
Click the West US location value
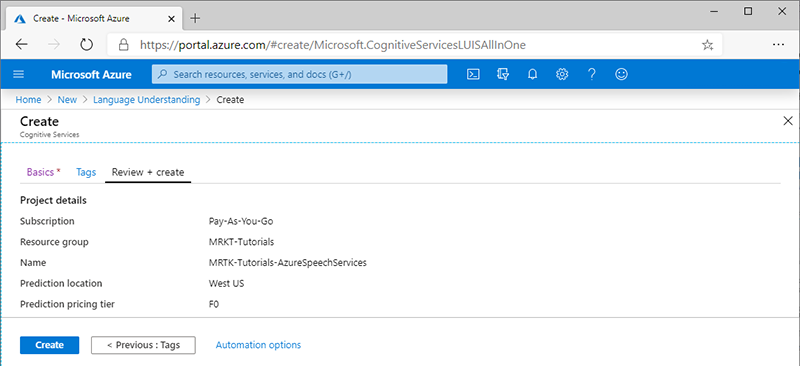pos(226,283)
